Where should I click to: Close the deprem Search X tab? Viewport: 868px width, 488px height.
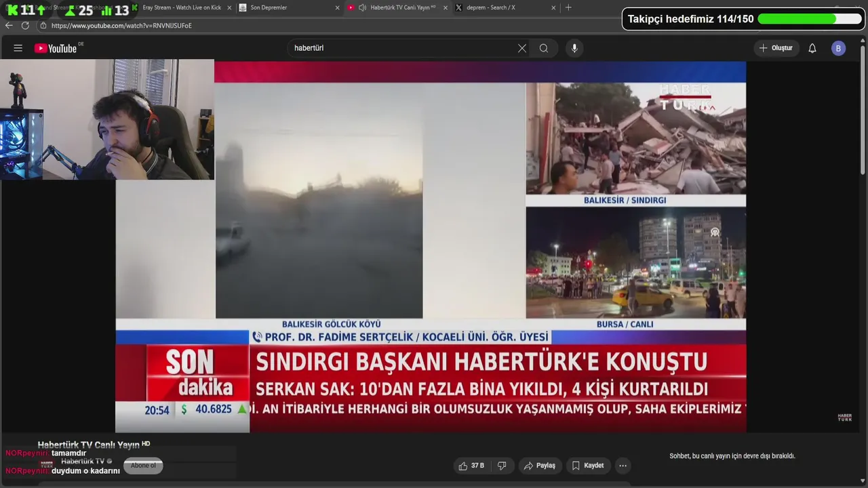pos(553,7)
